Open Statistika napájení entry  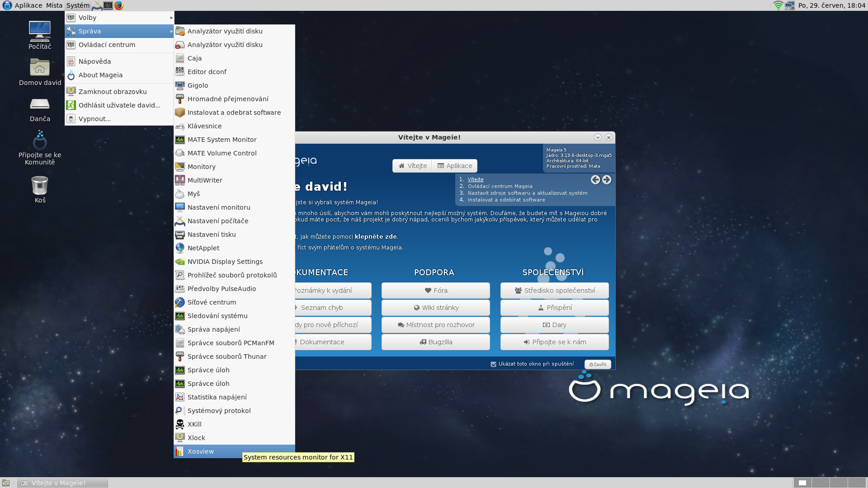(x=234, y=397)
